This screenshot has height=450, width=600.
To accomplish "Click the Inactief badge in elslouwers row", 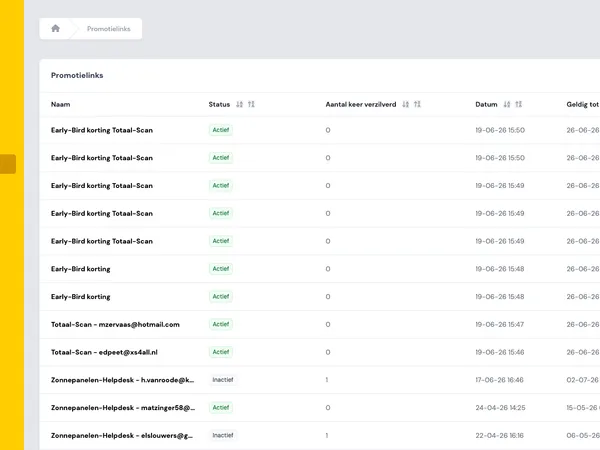I will (223, 435).
